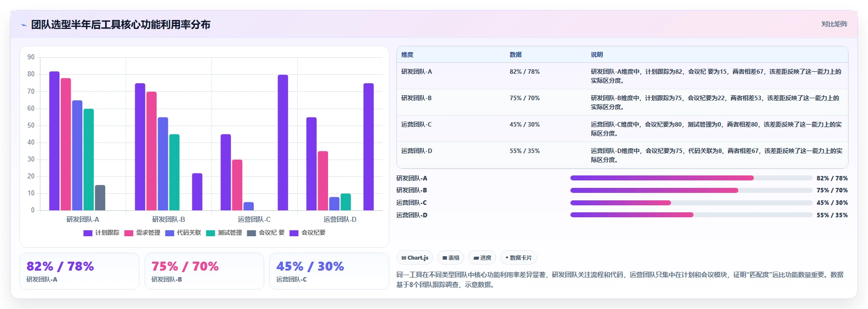The width and height of the screenshot is (868, 309).
Task: Click the 研发团队-A description text in the table
Action: click(x=716, y=76)
